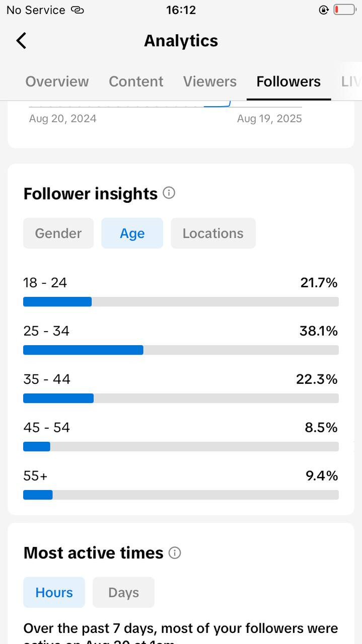Select the Followers tab
Viewport: 362px width, 644px height.
[288, 82]
